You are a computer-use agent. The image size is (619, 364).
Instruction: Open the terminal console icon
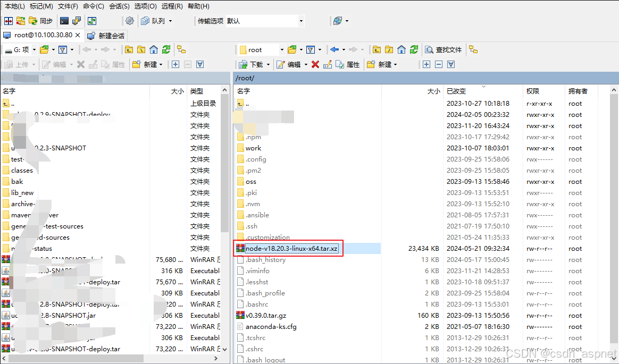tap(64, 21)
